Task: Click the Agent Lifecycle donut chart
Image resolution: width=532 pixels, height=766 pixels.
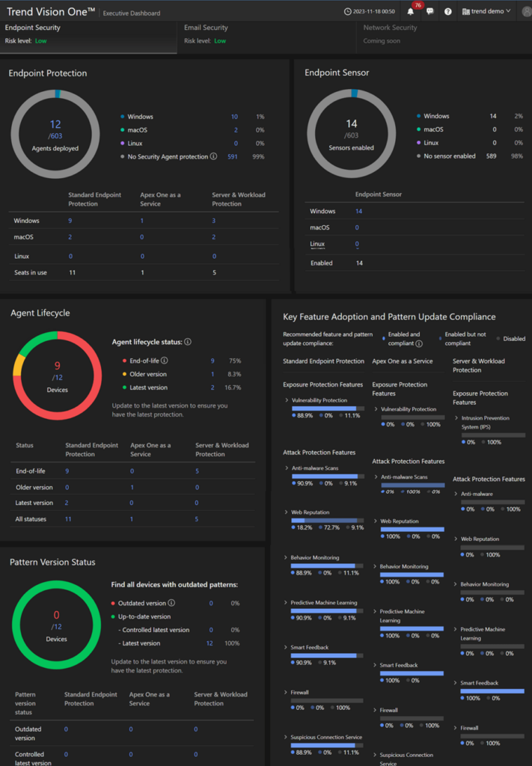Action: [57, 376]
